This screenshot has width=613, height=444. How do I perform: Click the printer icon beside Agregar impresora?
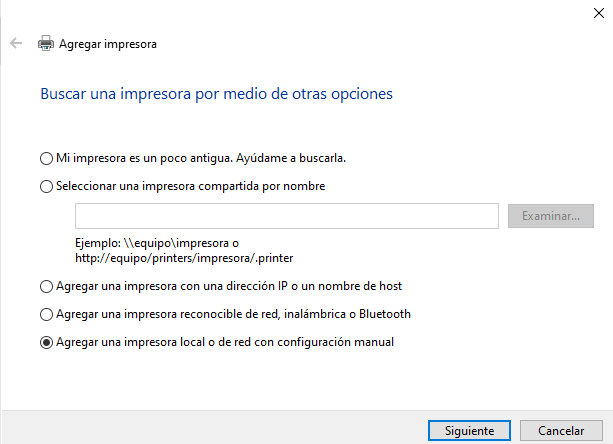pos(46,43)
